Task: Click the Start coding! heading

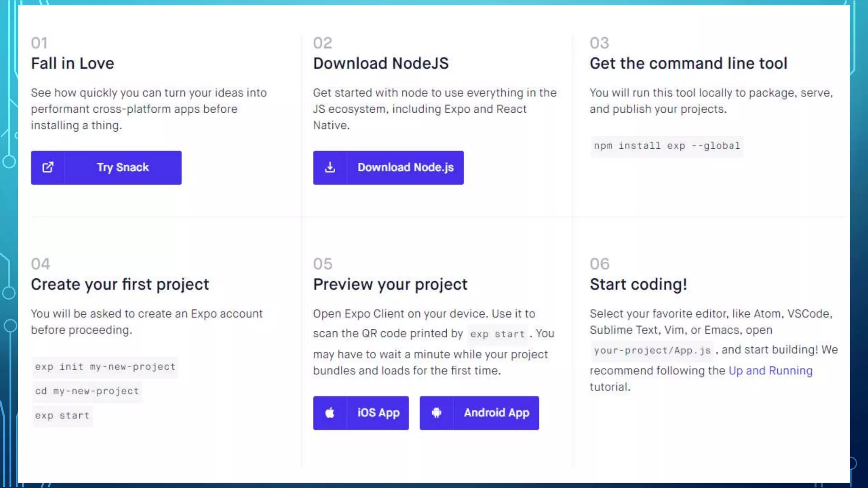Action: pyautogui.click(x=638, y=284)
